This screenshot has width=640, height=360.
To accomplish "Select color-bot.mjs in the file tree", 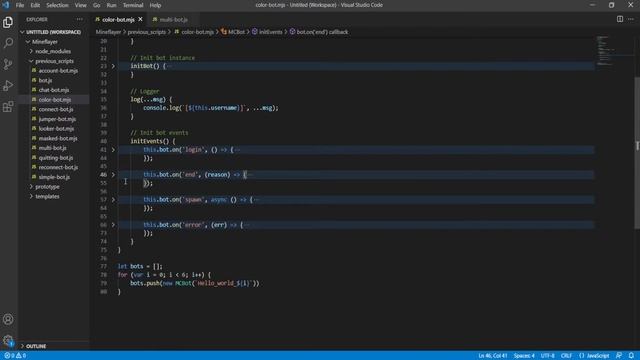I will click(x=55, y=100).
